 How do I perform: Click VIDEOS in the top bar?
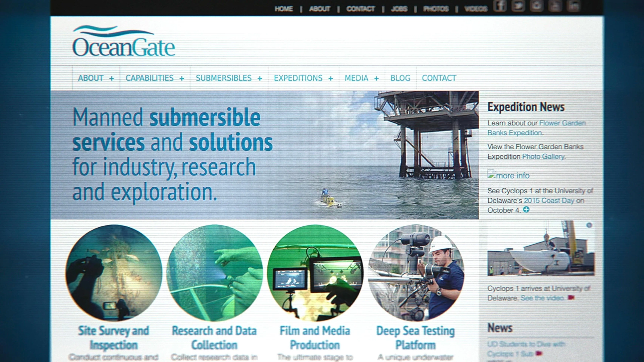click(x=476, y=9)
